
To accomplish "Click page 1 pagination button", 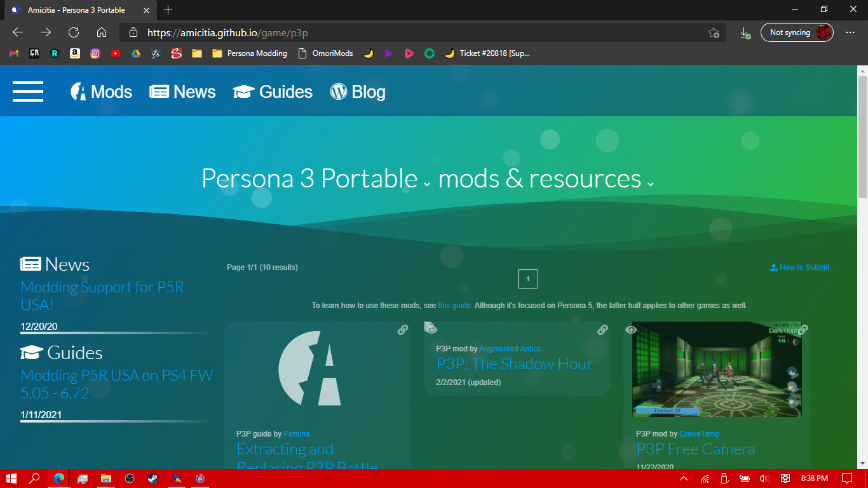I will click(528, 279).
